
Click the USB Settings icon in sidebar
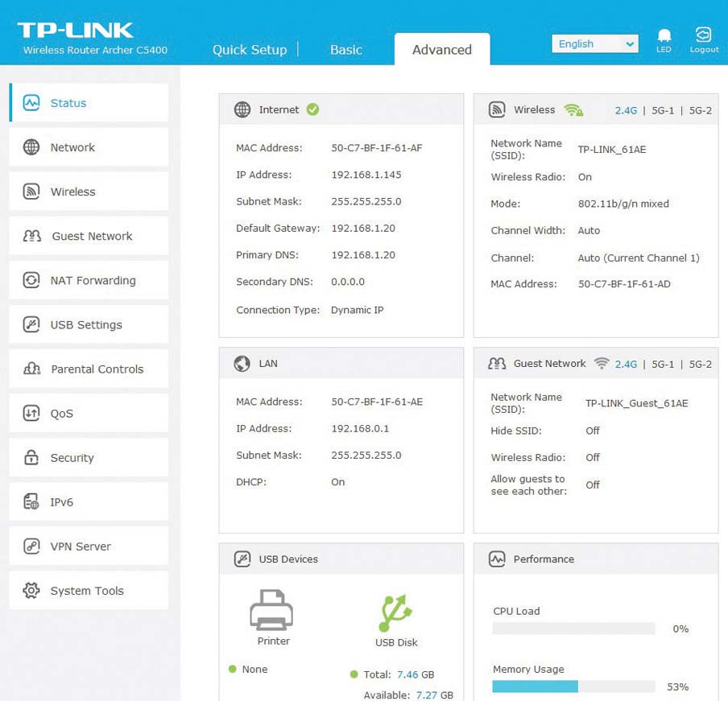pyautogui.click(x=31, y=324)
